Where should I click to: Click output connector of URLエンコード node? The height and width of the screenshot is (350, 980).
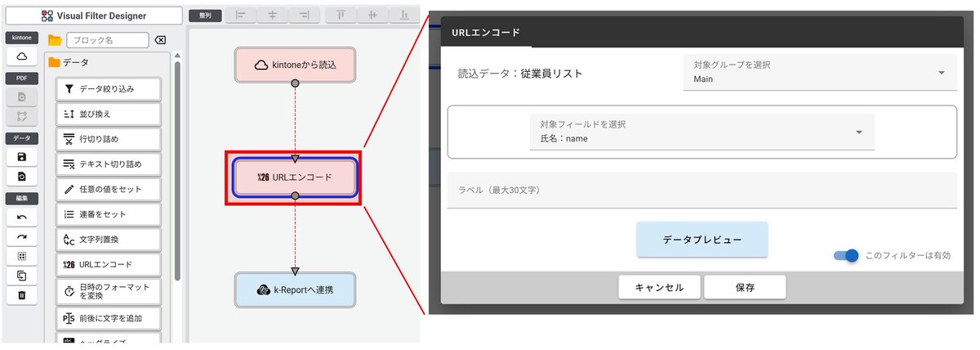(295, 196)
